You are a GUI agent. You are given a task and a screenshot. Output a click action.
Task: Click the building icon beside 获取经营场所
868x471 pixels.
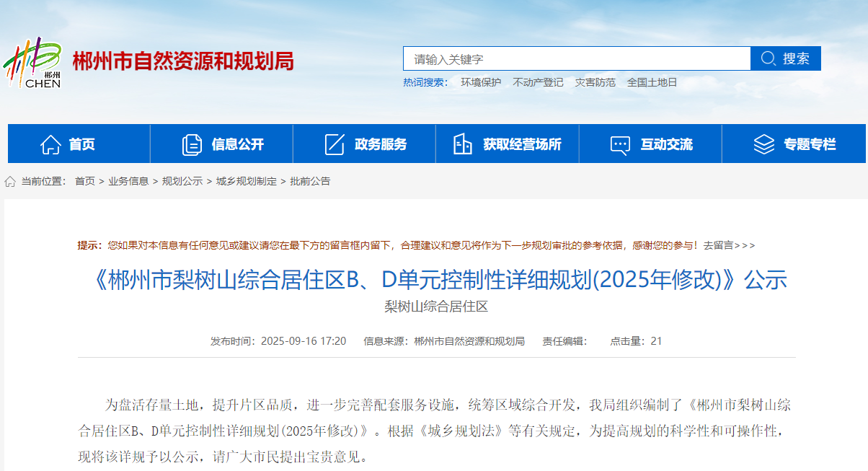coord(462,144)
